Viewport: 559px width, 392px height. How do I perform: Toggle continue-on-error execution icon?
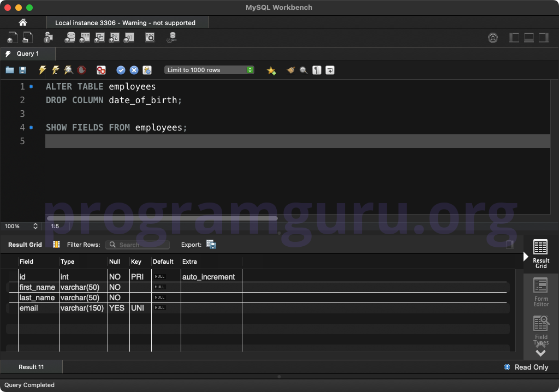coord(101,70)
